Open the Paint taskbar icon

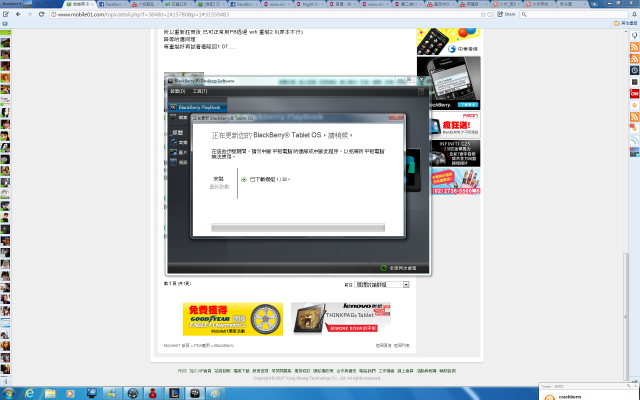click(216, 393)
